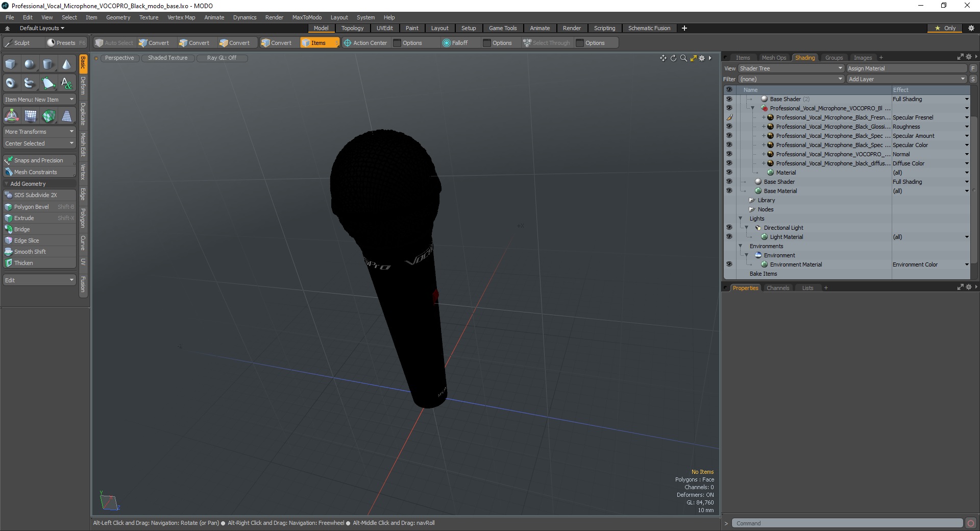Viewport: 980px width, 531px height.
Task: Toggle visibility of Roughness layer
Action: (x=729, y=127)
